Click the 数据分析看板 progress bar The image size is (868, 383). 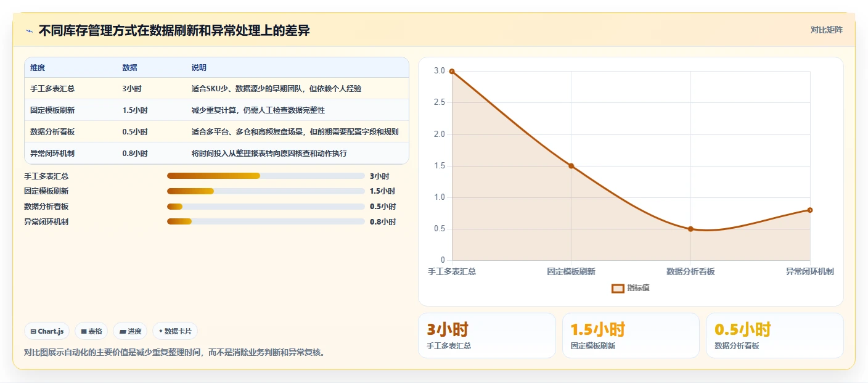click(266, 207)
